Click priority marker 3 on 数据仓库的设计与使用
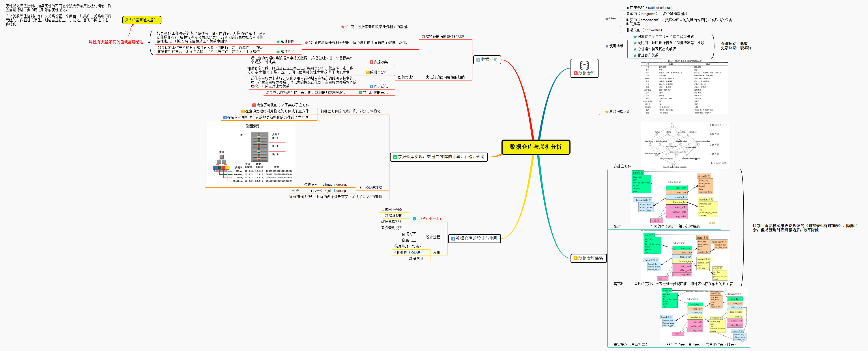 (x=453, y=239)
